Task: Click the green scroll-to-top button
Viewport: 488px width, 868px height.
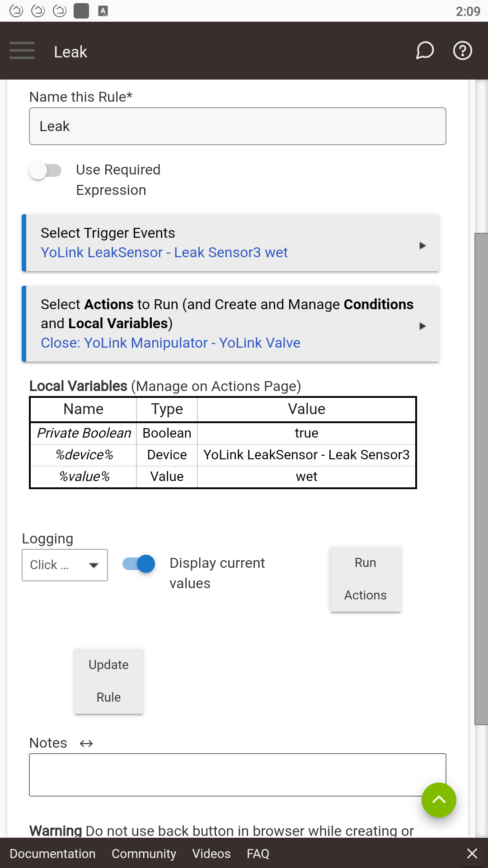Action: point(439,800)
